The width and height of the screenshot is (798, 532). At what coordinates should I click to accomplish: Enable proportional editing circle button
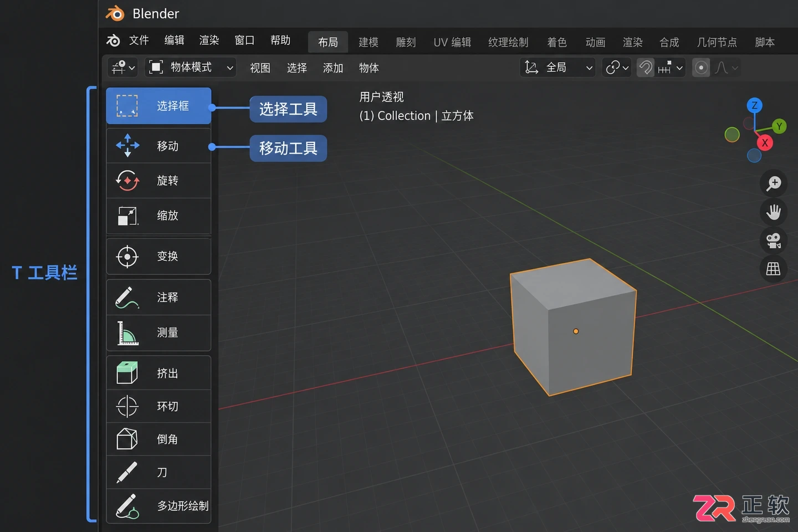point(701,68)
